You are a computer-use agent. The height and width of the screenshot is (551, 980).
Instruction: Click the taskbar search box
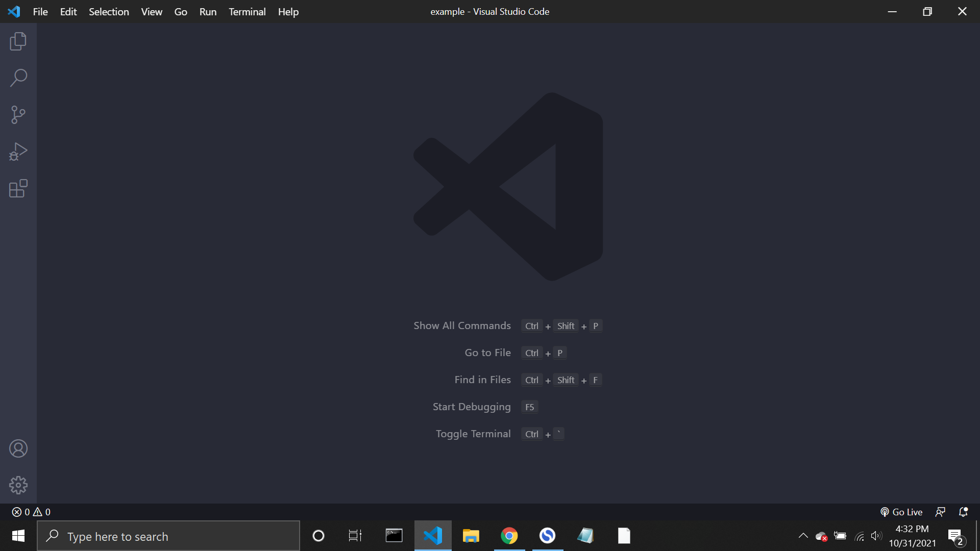[168, 536]
